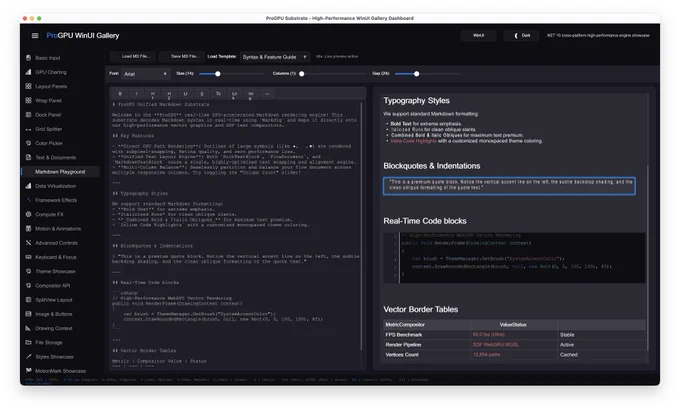This screenshot has height=412, width=680.
Task: Insert a table using the Tb button
Action: [x=218, y=94]
